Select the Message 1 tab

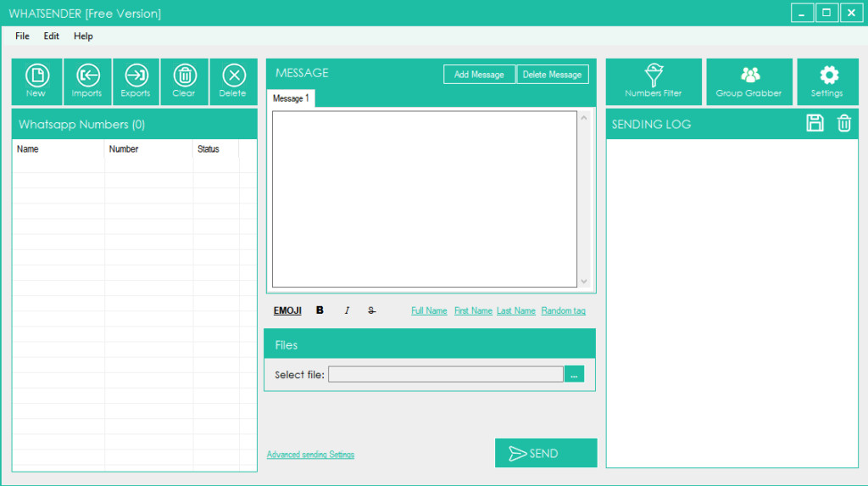click(x=292, y=98)
